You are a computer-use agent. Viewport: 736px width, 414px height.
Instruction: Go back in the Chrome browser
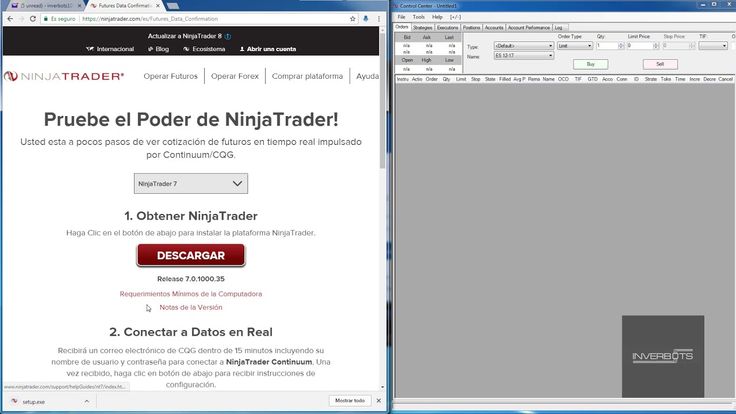(x=10, y=19)
